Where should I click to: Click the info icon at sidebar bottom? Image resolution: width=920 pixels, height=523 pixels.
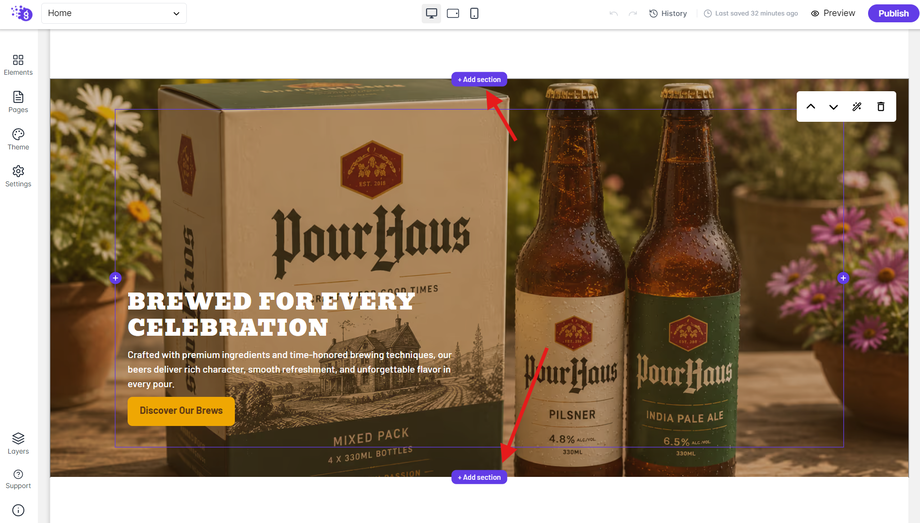click(x=18, y=510)
